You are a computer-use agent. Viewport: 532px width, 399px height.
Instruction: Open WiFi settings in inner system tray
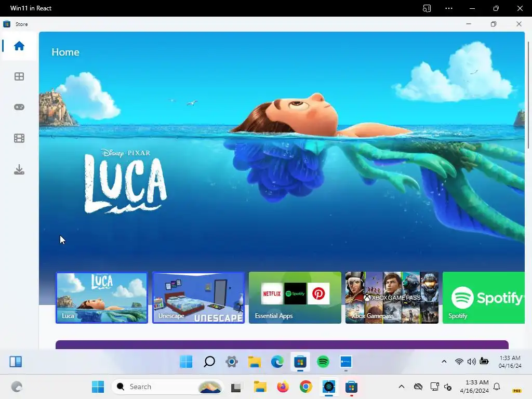click(459, 362)
